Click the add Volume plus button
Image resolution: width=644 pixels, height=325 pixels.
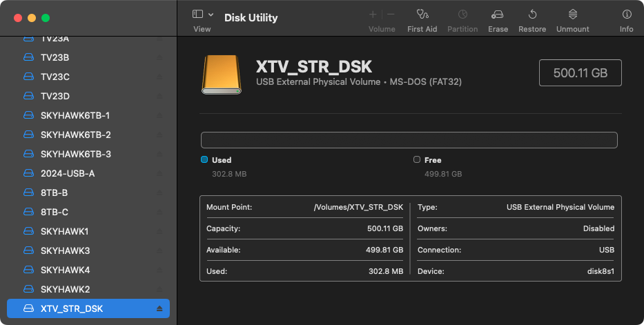tap(373, 14)
